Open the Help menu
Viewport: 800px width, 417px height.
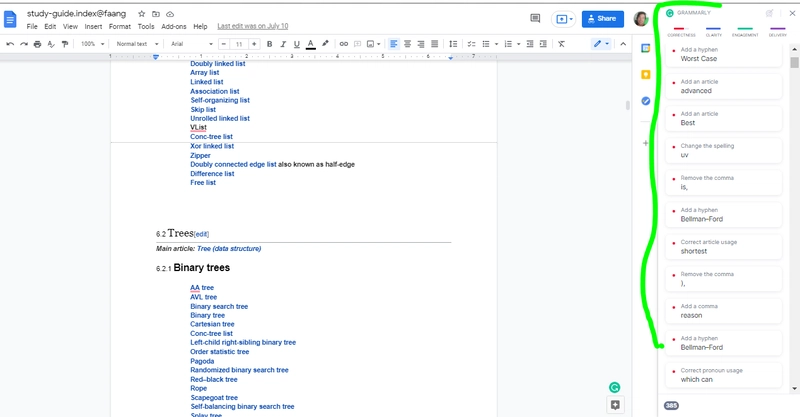point(201,27)
